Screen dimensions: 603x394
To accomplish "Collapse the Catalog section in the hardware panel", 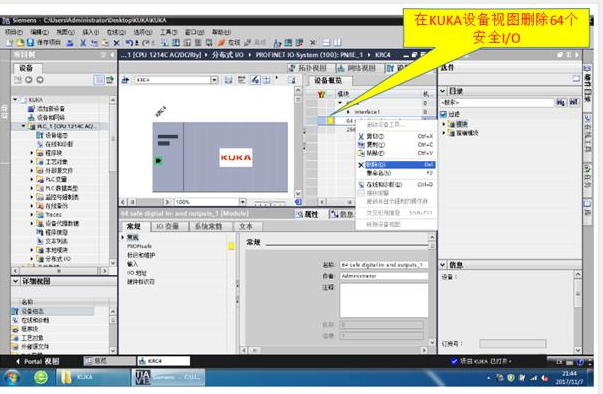I will point(443,91).
